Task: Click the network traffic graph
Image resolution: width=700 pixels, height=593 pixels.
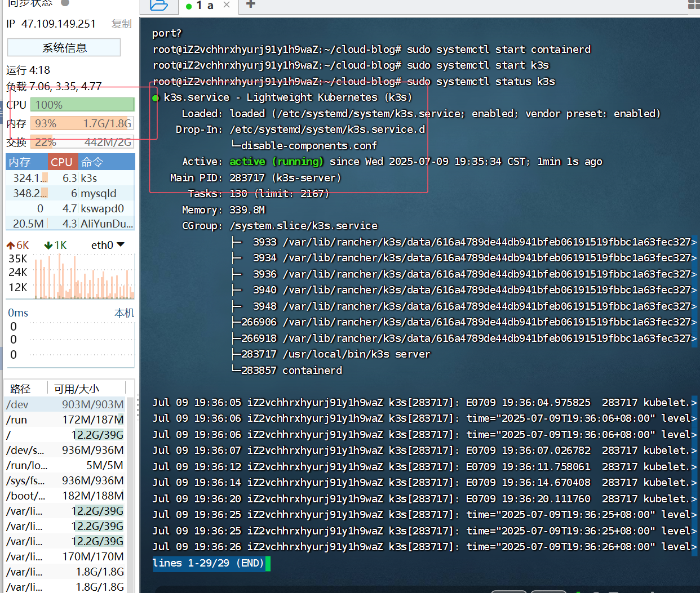Action: (84, 276)
